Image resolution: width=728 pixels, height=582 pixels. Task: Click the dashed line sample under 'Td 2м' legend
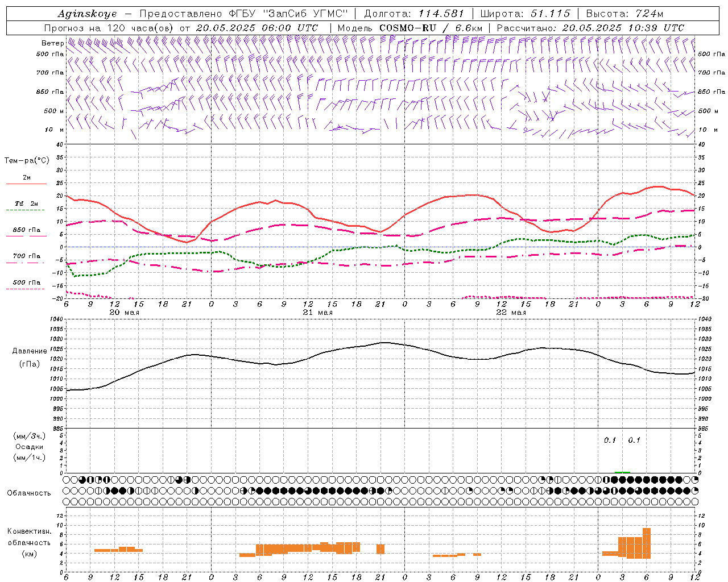click(25, 210)
